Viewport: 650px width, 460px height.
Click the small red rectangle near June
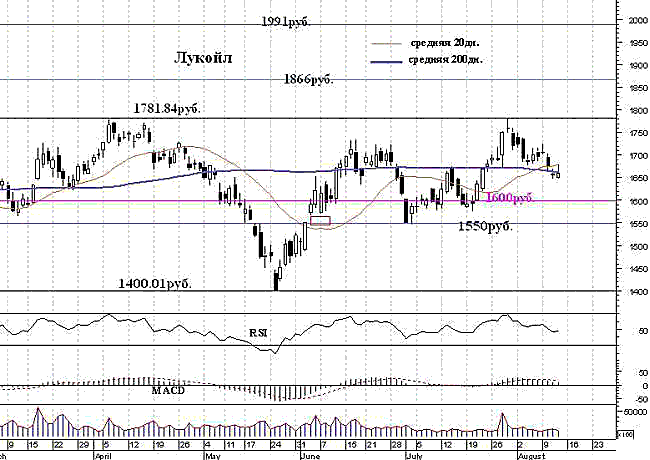320,220
